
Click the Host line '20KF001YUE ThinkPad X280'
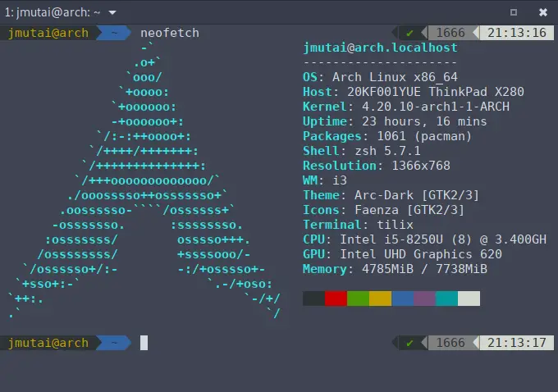point(413,92)
